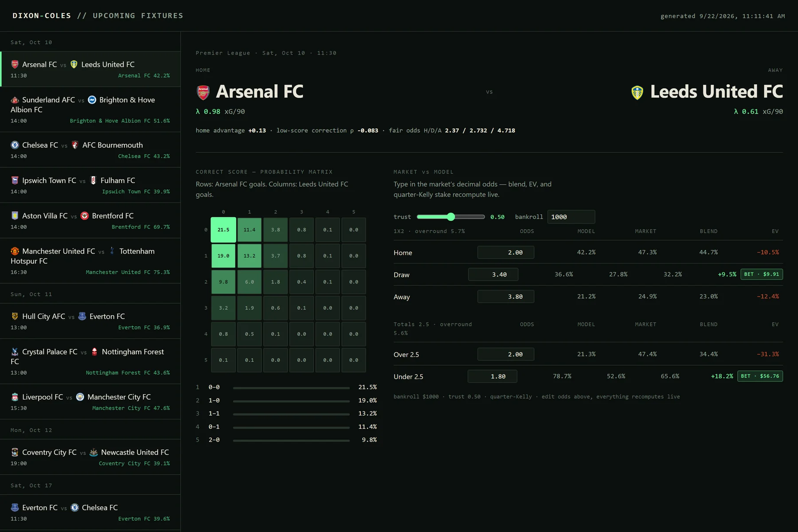Click the Ipswich Town crest icon
Screen dimensions: 798x532
click(x=15, y=180)
